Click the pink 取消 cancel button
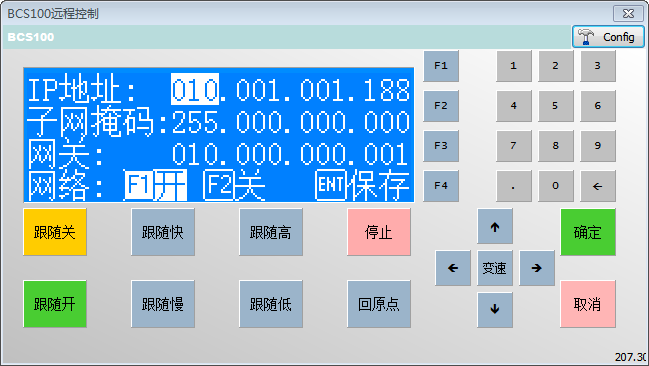Viewport: 649px width, 366px height. tap(588, 304)
